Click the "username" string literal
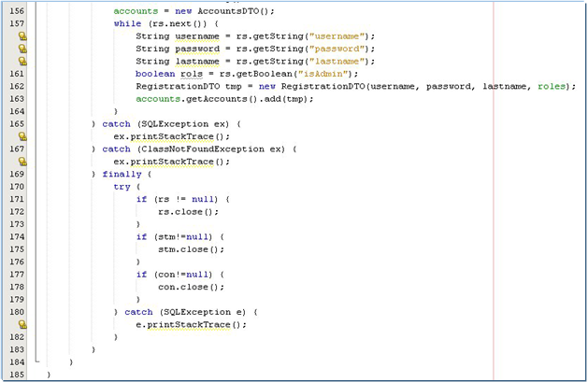Viewport: 588px width, 382px height. point(337,36)
